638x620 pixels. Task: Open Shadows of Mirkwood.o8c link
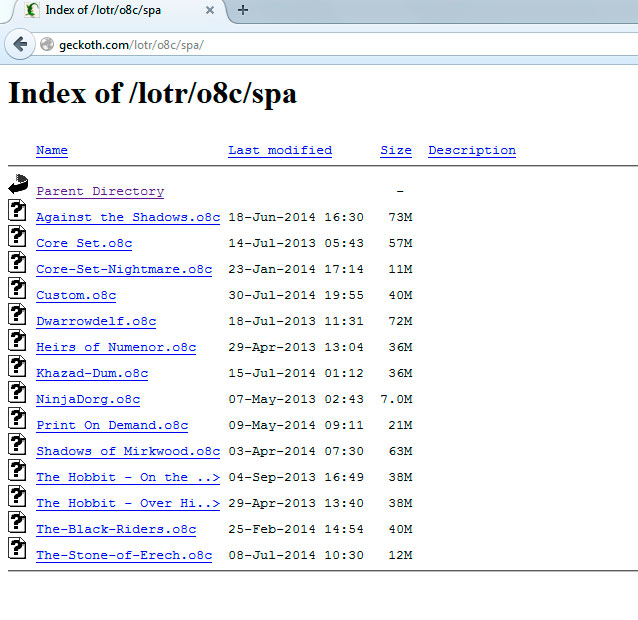coord(128,452)
